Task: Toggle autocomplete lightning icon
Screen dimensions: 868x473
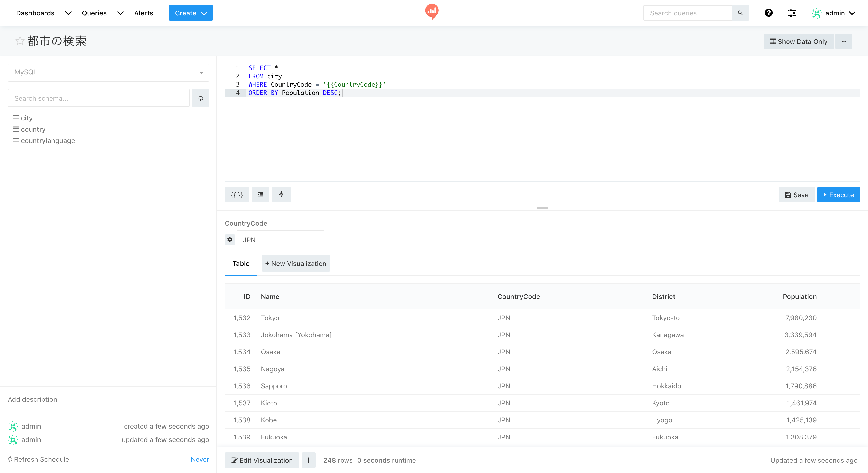Action: point(281,195)
